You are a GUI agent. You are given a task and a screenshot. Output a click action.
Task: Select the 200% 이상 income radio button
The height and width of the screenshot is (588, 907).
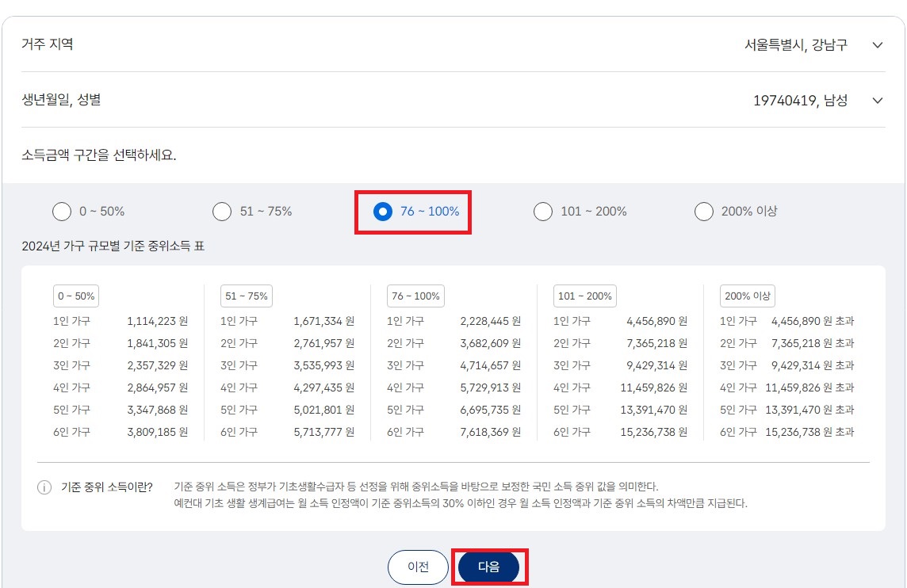[704, 212]
